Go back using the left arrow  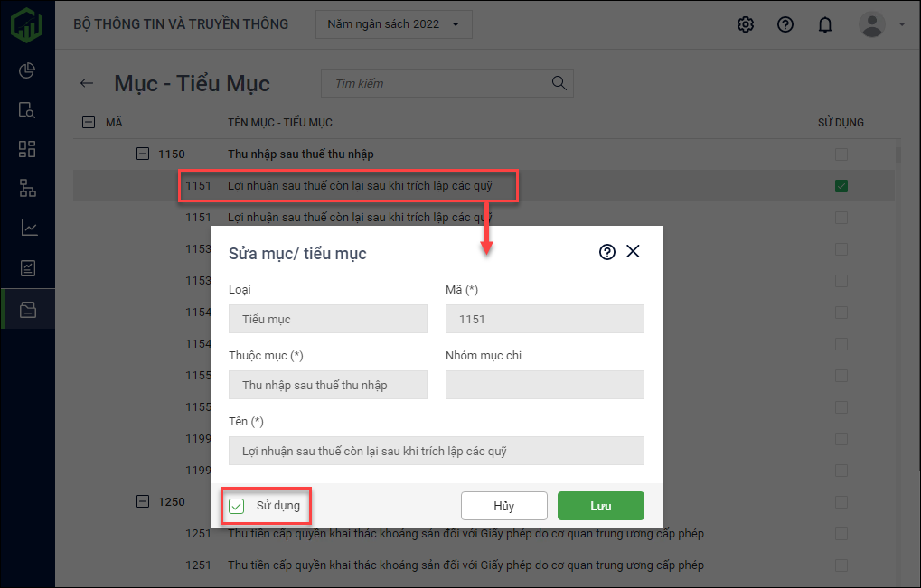pyautogui.click(x=87, y=83)
